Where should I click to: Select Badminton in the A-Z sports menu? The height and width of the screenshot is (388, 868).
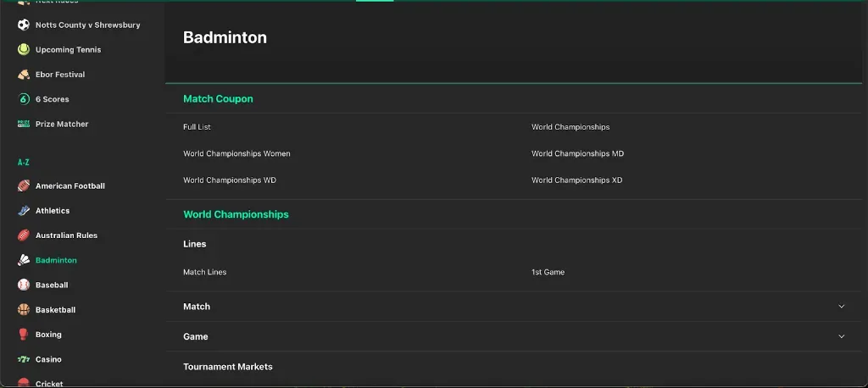point(56,261)
